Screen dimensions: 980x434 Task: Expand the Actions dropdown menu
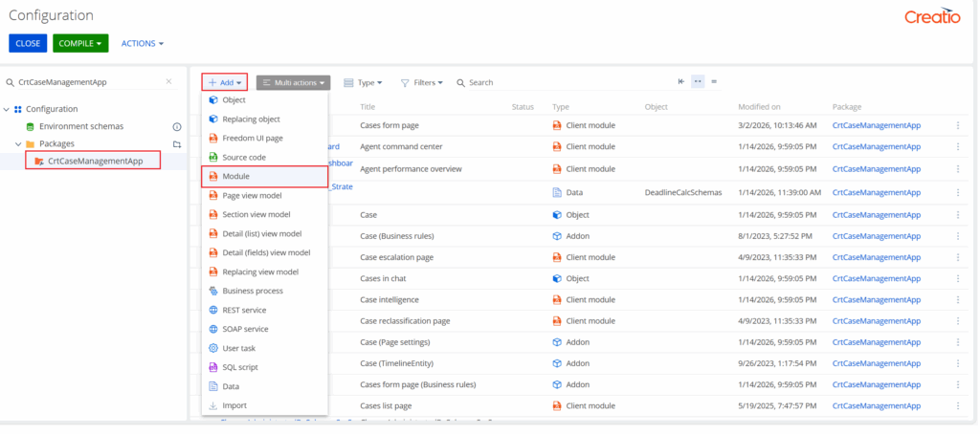[143, 43]
